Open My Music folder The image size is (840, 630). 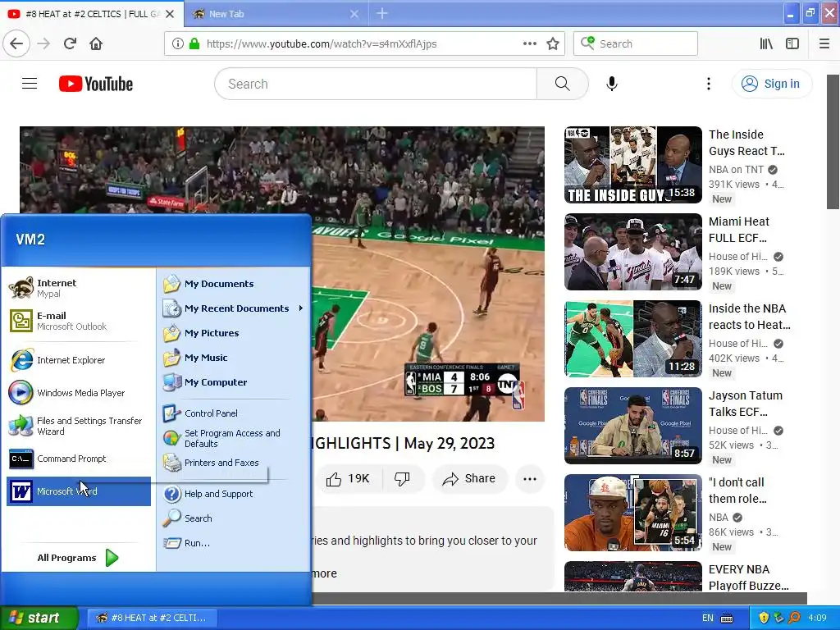(x=234, y=358)
